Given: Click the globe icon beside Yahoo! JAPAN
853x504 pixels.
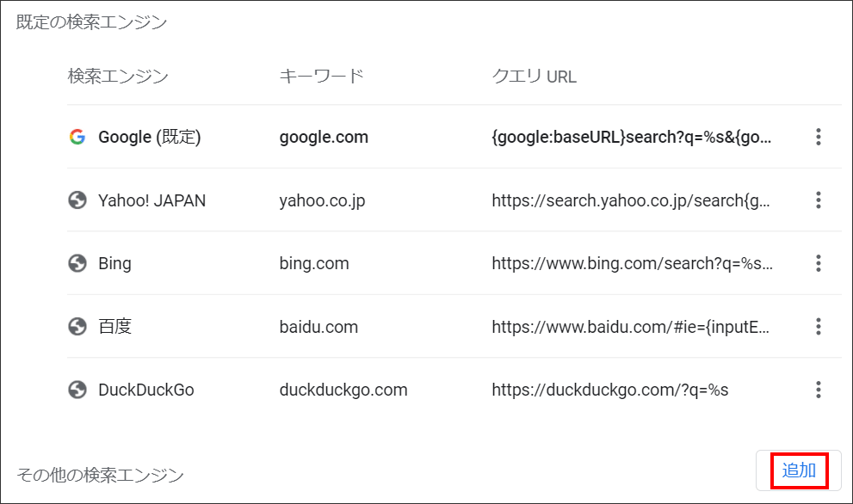Looking at the screenshot, I should click(x=77, y=200).
